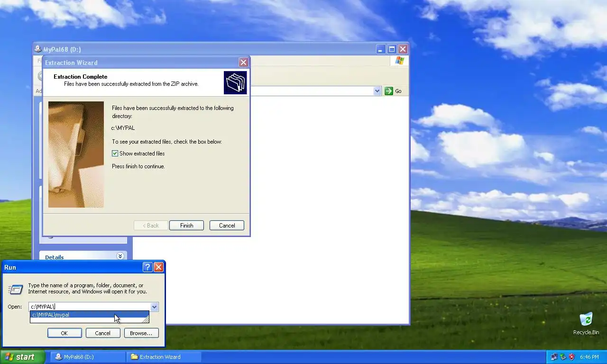The width and height of the screenshot is (607, 364).
Task: Open the Start menu
Action: (x=22, y=357)
